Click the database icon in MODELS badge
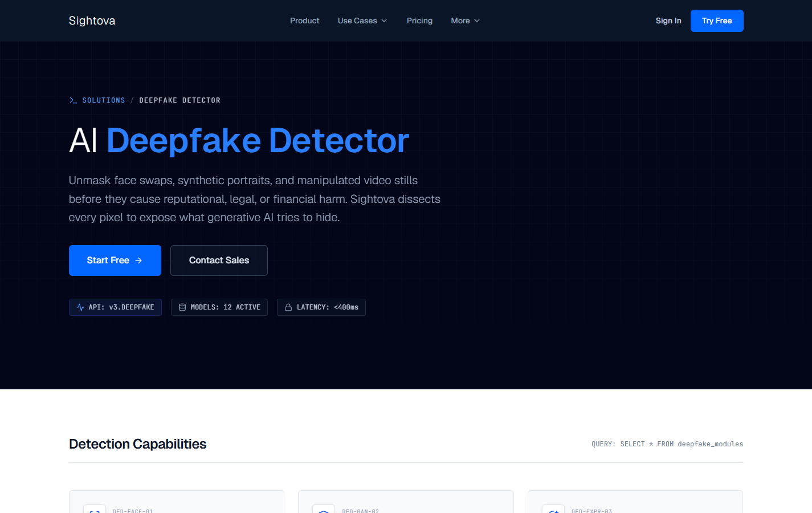 (x=182, y=307)
